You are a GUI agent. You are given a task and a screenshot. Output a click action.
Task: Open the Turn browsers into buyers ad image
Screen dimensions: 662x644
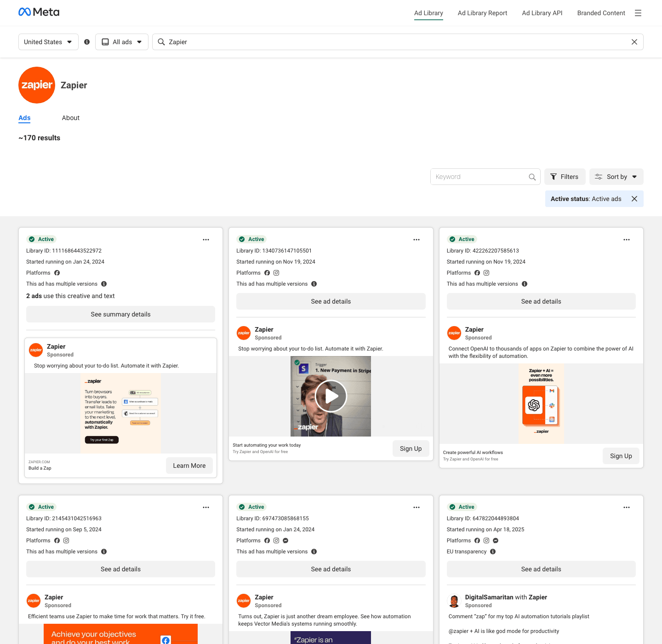tap(120, 414)
